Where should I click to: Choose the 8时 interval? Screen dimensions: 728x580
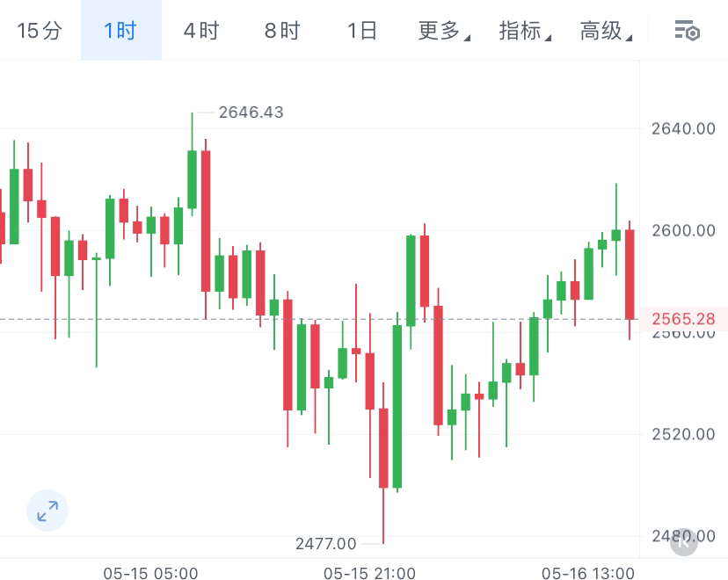pos(282,31)
